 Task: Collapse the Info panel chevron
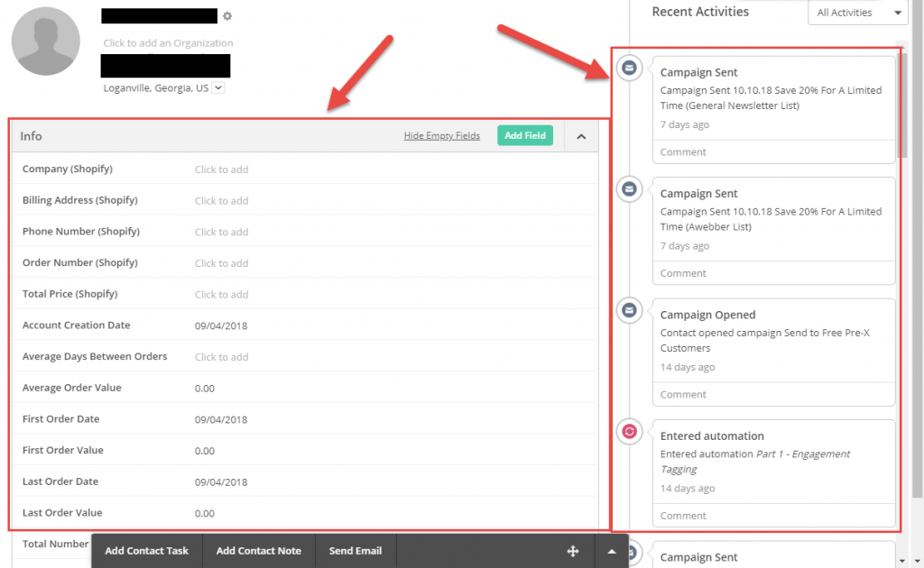581,136
